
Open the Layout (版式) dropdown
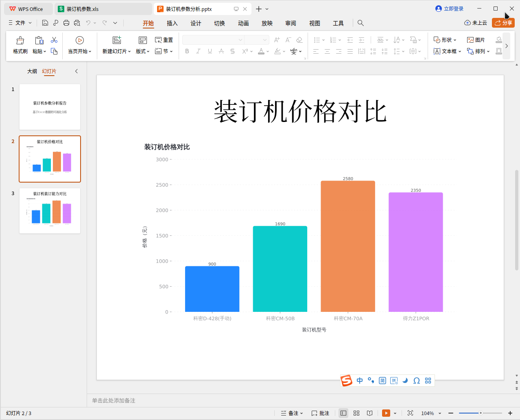[143, 51]
